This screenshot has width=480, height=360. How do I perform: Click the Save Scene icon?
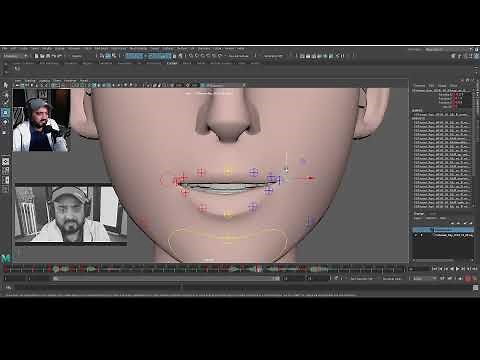(x=48, y=56)
